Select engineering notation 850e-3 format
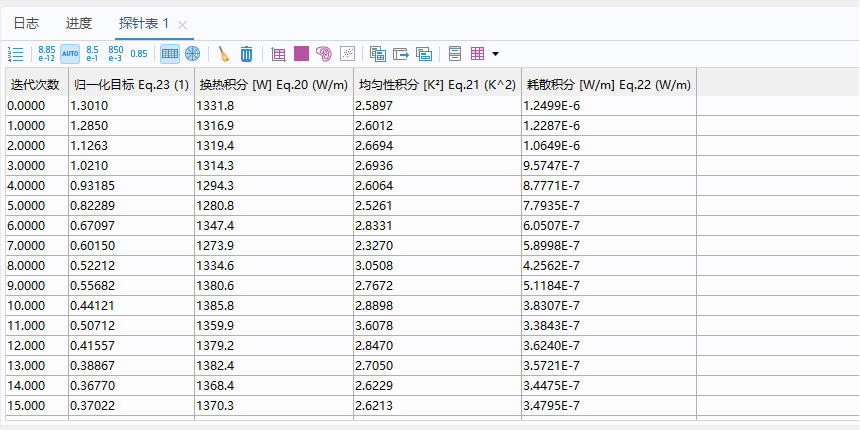 pos(116,54)
